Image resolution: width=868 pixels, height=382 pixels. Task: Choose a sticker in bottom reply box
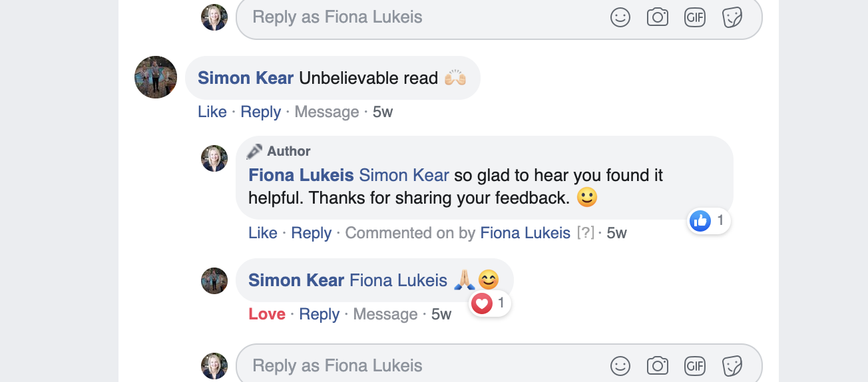point(732,365)
